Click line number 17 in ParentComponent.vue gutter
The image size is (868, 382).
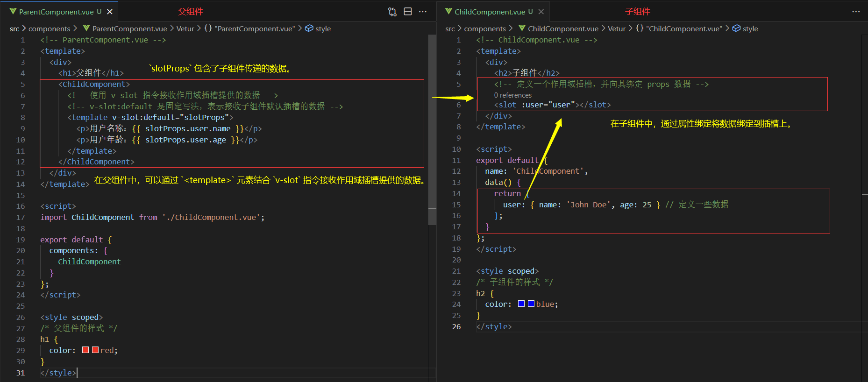(x=21, y=217)
